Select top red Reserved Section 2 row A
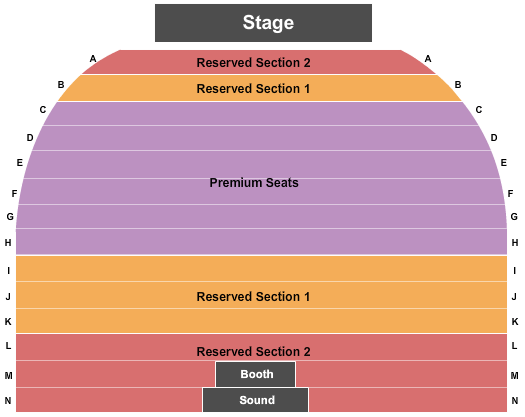525x417 pixels. pyautogui.click(x=258, y=62)
